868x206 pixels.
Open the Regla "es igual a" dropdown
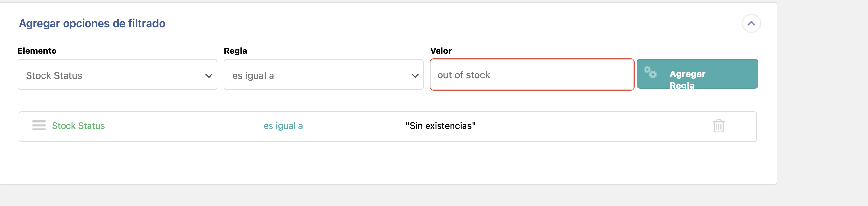click(x=323, y=75)
